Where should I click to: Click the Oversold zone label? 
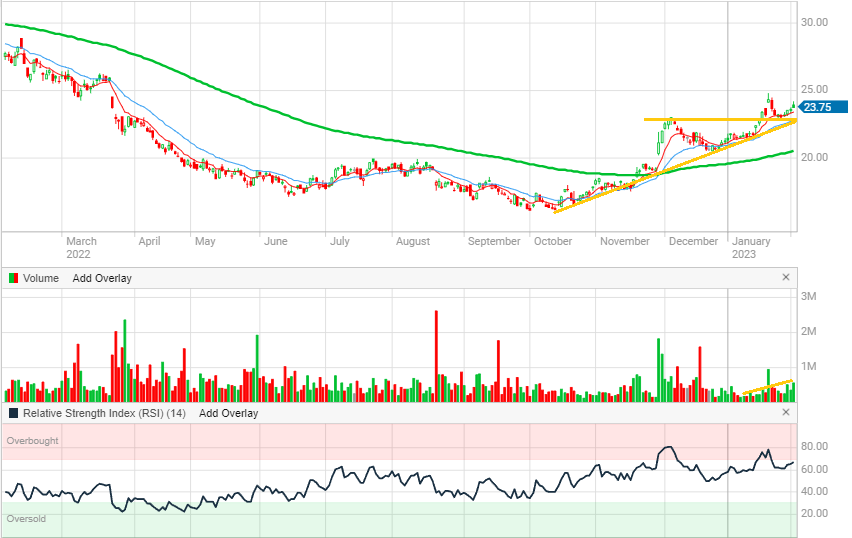(27, 519)
